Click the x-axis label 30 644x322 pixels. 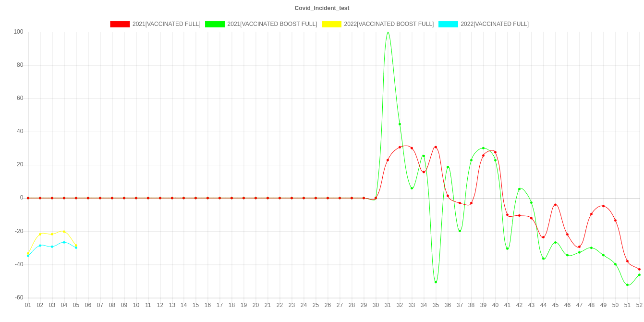(376, 305)
